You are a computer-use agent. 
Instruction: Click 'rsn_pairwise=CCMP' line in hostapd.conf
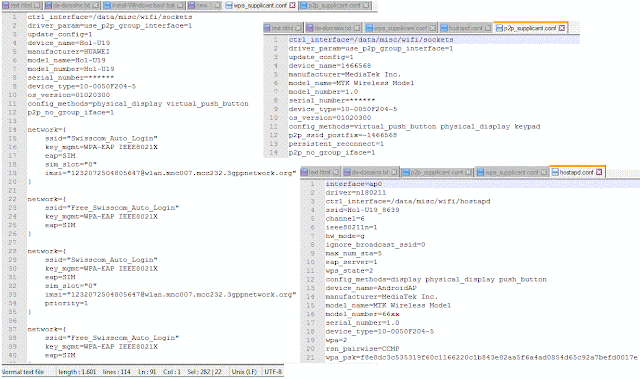click(362, 349)
